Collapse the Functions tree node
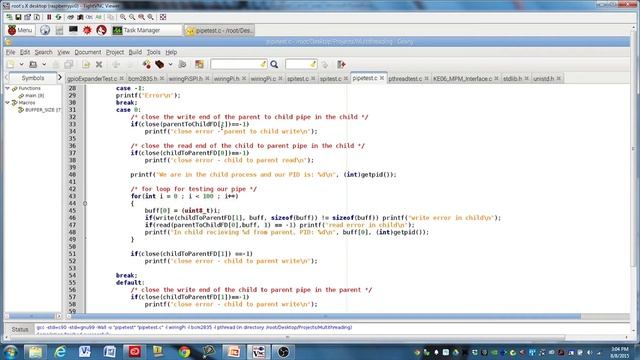 [7, 88]
